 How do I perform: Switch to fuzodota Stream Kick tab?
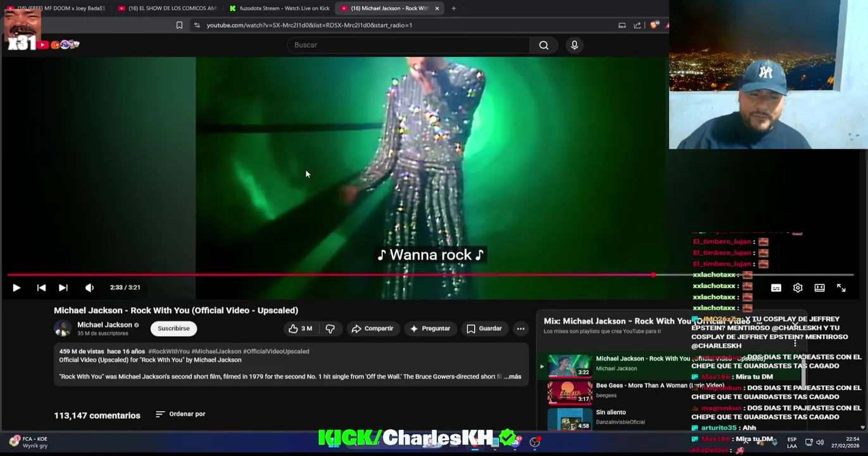point(279,8)
